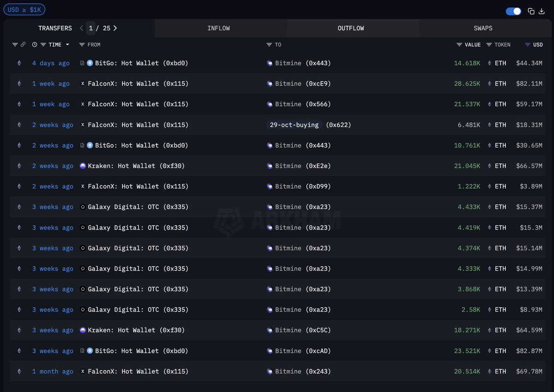Click the link icon in header
The height and width of the screenshot is (392, 554).
pyautogui.click(x=23, y=45)
